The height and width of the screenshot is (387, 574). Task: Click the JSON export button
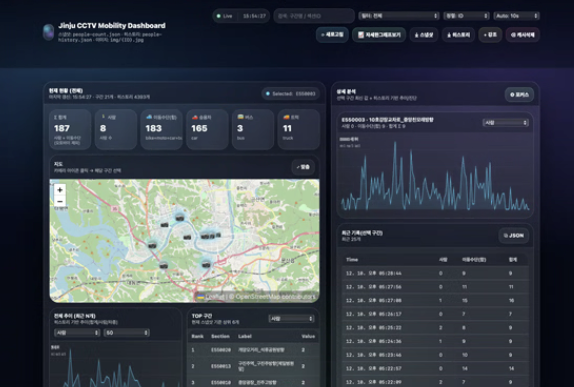pyautogui.click(x=514, y=235)
